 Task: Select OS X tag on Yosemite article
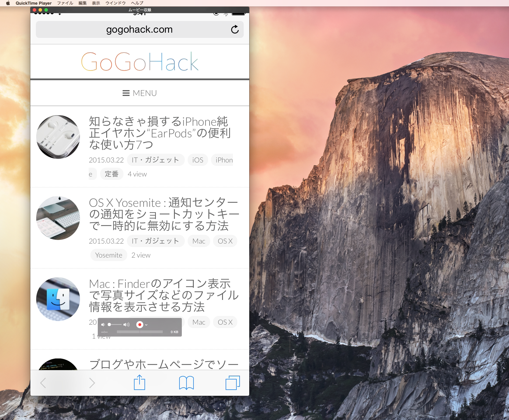coord(225,241)
